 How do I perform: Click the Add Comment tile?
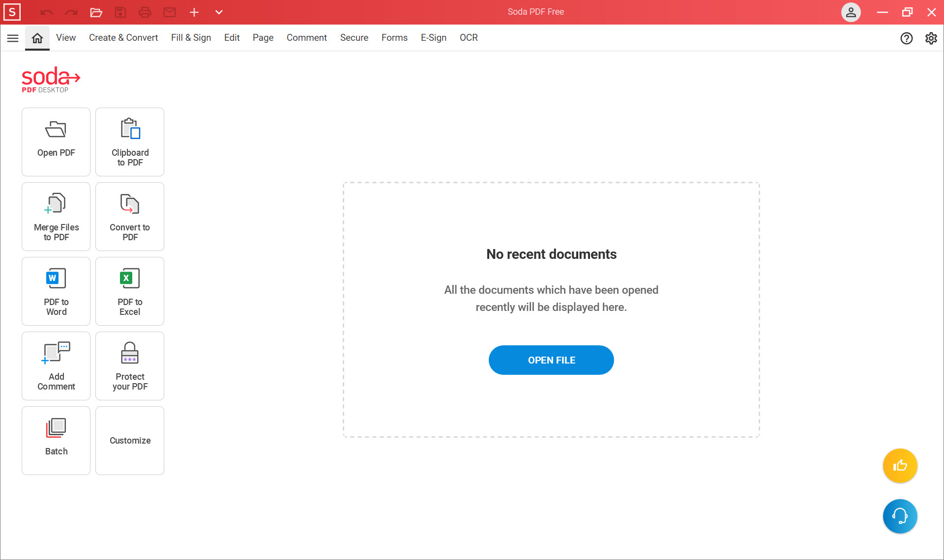56,366
